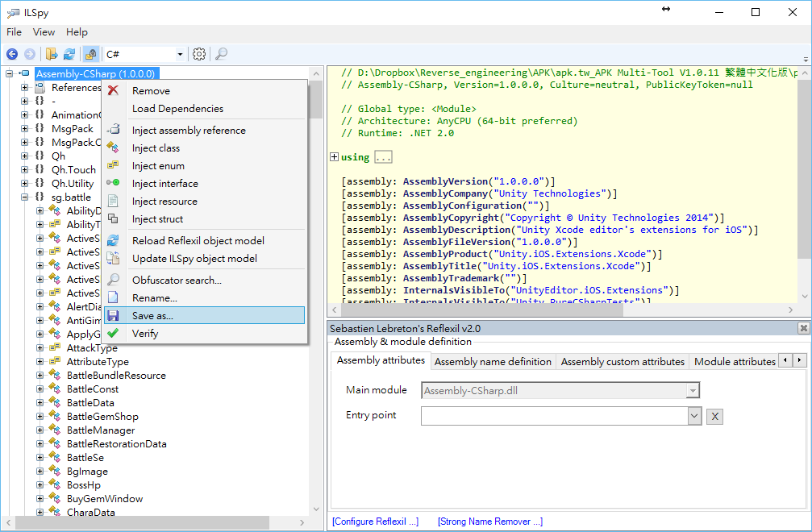Expand the BattleManager class node
This screenshot has width=812, height=532.
pyautogui.click(x=40, y=430)
